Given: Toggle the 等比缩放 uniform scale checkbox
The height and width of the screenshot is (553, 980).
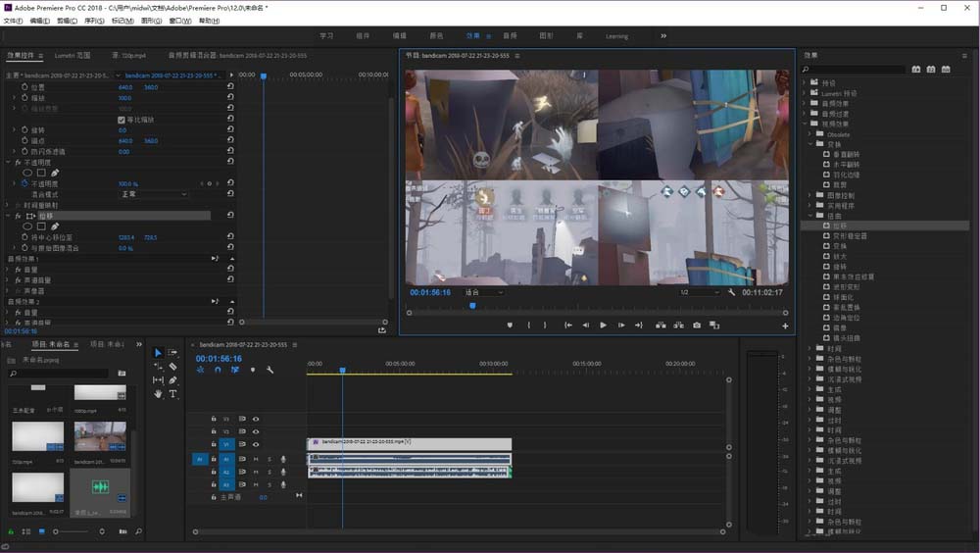Looking at the screenshot, I should click(121, 120).
